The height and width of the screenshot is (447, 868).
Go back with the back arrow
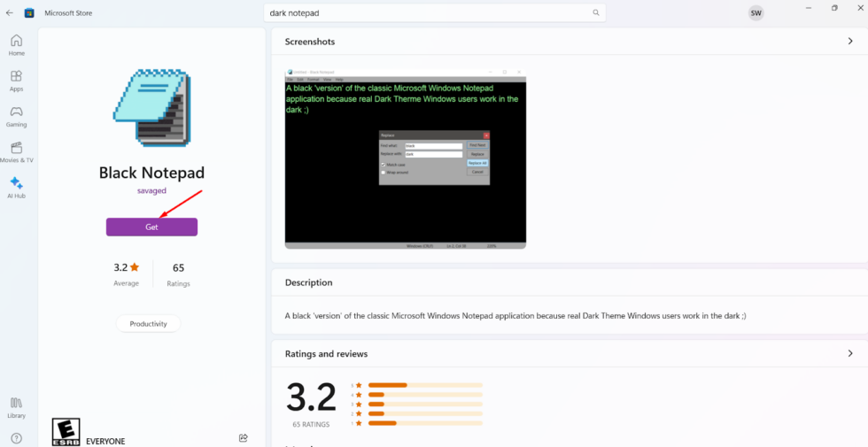tap(10, 12)
